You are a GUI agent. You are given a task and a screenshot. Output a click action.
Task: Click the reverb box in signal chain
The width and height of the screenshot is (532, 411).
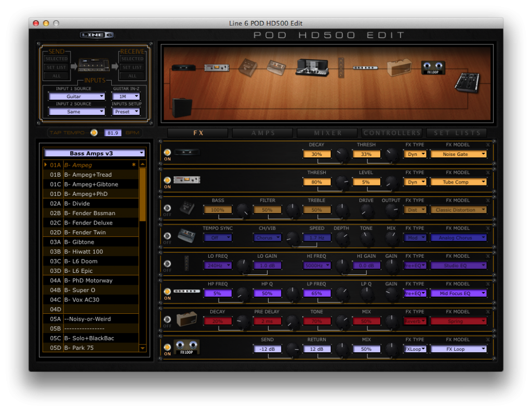(400, 67)
